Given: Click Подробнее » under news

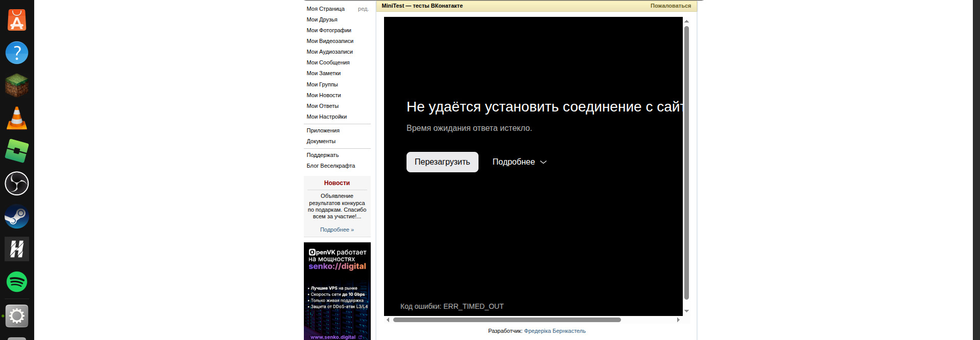Looking at the screenshot, I should [x=337, y=230].
